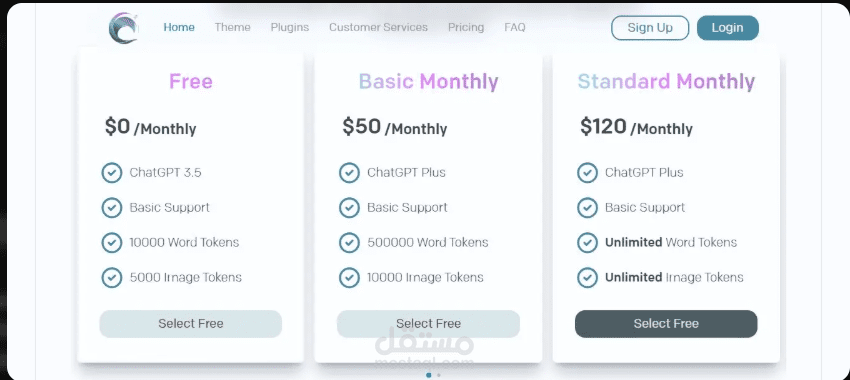Click the Unlimited Word Tokens check icon
850x380 pixels.
pos(587,243)
